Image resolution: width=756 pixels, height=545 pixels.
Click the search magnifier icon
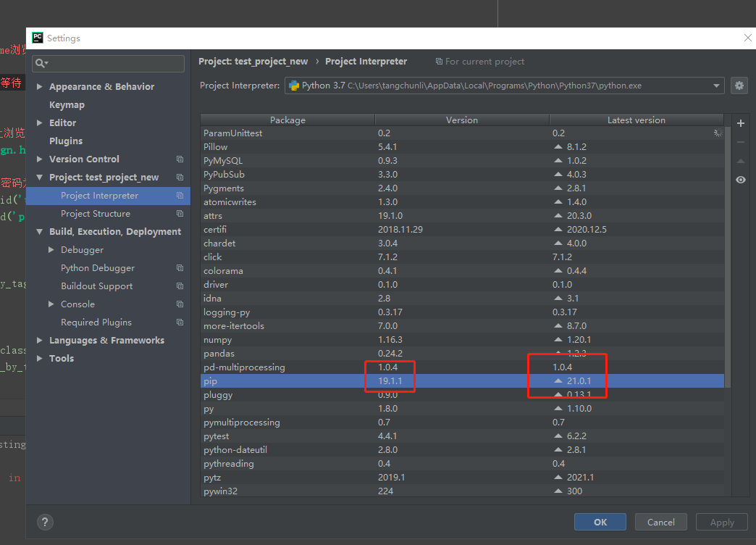pyautogui.click(x=41, y=63)
